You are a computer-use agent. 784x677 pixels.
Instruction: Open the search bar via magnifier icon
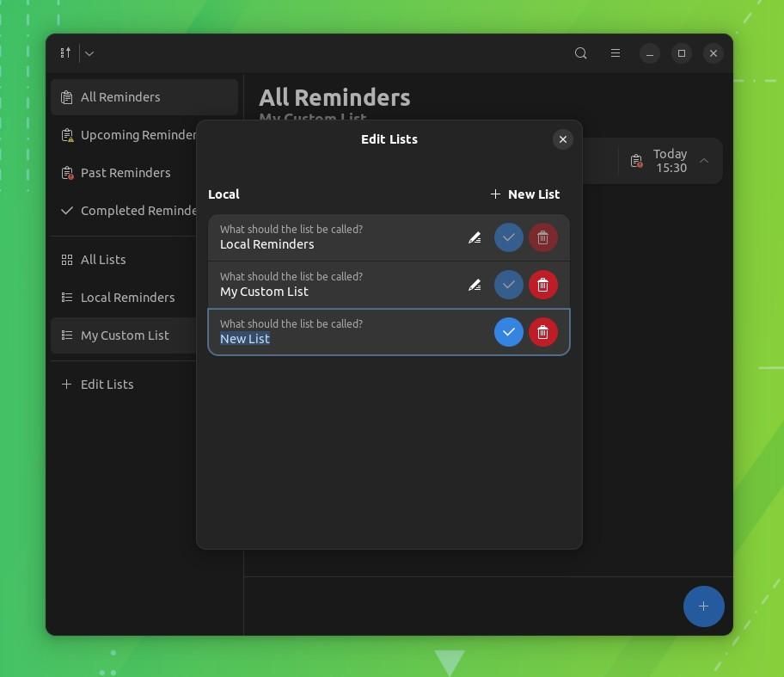coord(580,52)
